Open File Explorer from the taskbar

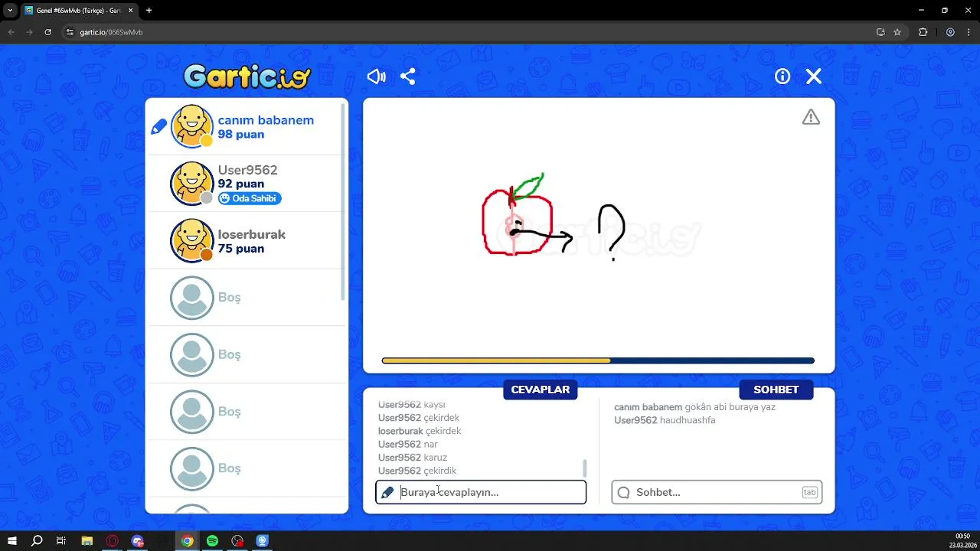(87, 541)
